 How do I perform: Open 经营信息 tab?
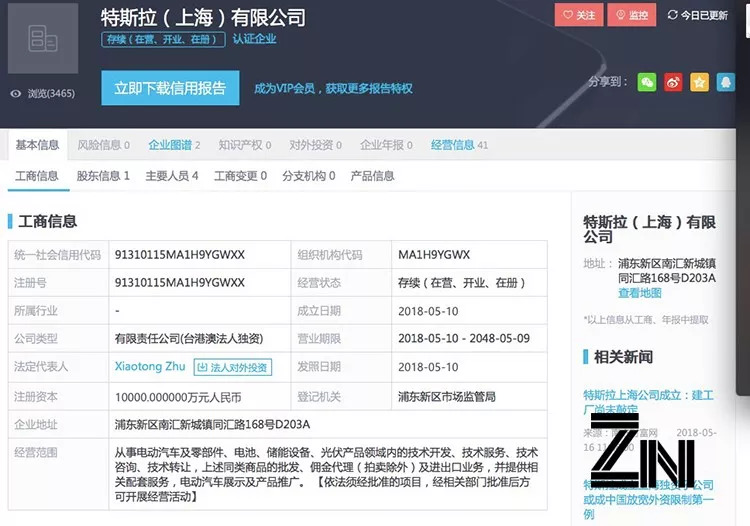click(459, 145)
